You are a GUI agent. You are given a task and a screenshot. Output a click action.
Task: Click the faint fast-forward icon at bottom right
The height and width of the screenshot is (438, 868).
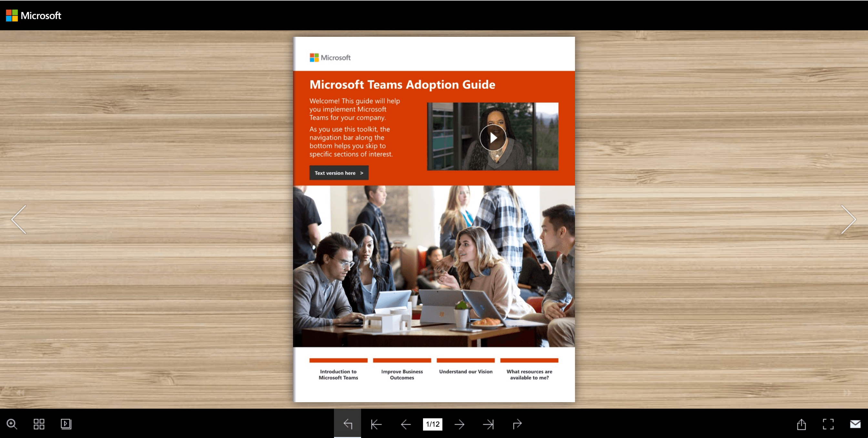tap(847, 393)
